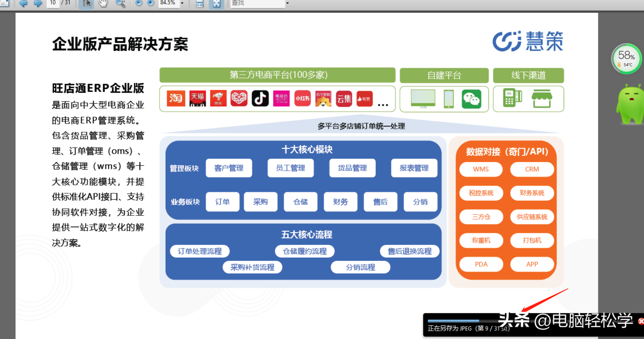The width and height of the screenshot is (644, 339).
Task: Click the 报表管理 box
Action: pyautogui.click(x=414, y=168)
